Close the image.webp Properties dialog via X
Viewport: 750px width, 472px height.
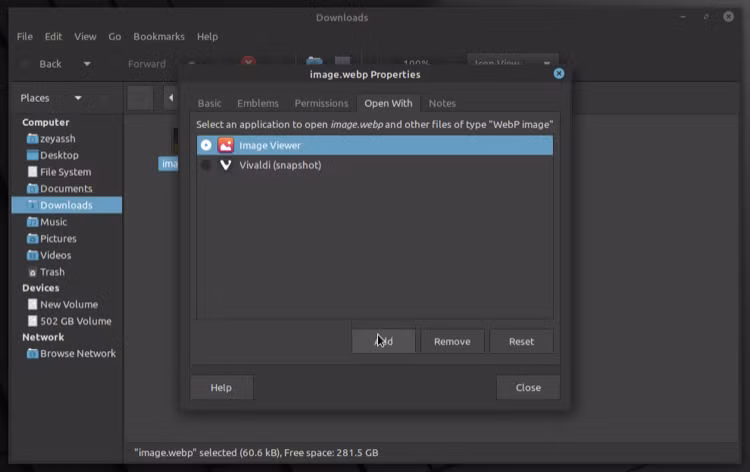[x=559, y=74]
